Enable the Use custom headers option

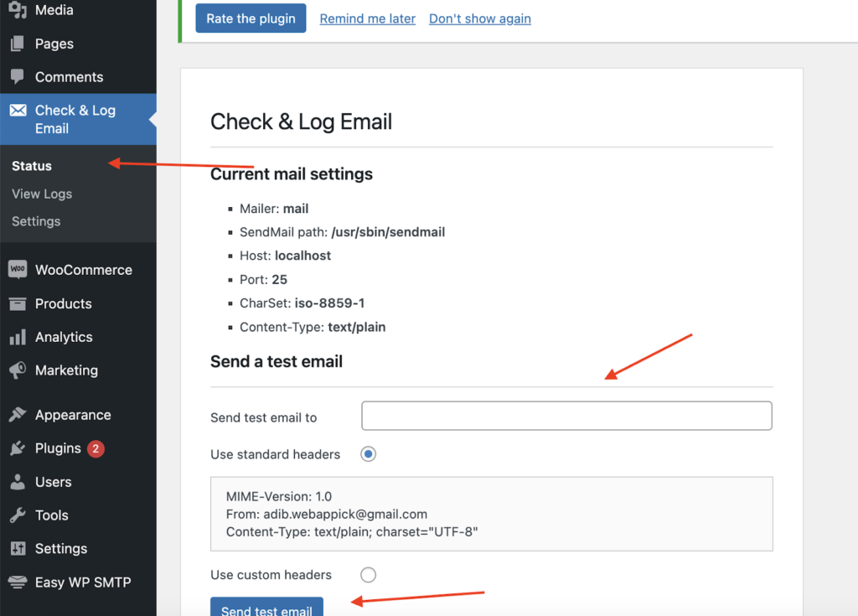[x=367, y=574]
